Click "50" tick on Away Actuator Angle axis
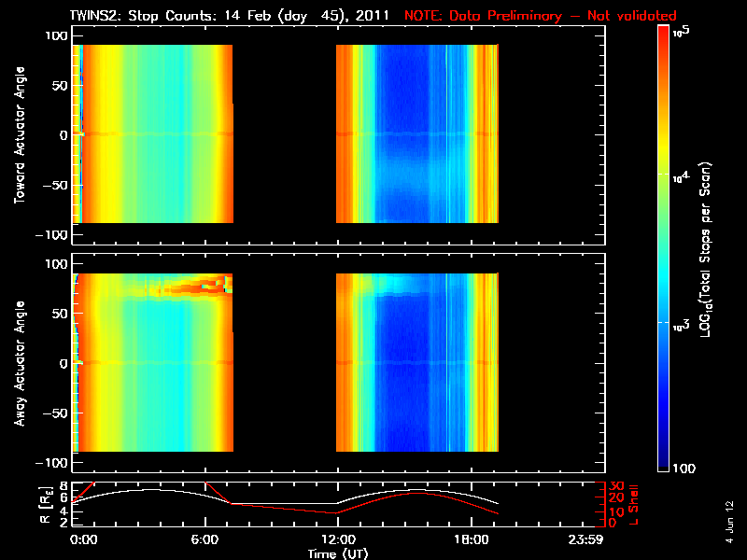747x560 pixels. click(x=60, y=314)
